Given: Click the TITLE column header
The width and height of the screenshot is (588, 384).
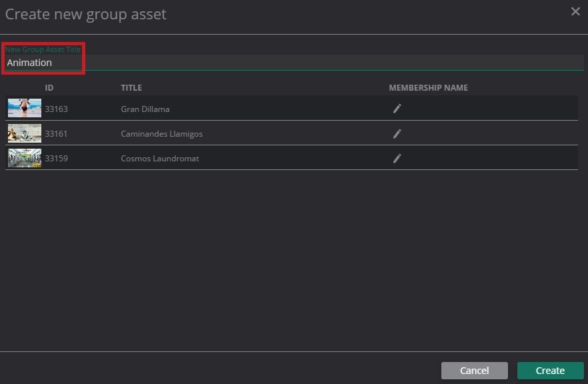Looking at the screenshot, I should 131,88.
